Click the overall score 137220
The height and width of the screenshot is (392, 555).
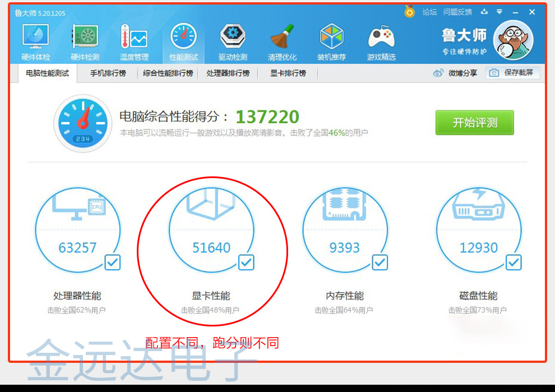267,117
